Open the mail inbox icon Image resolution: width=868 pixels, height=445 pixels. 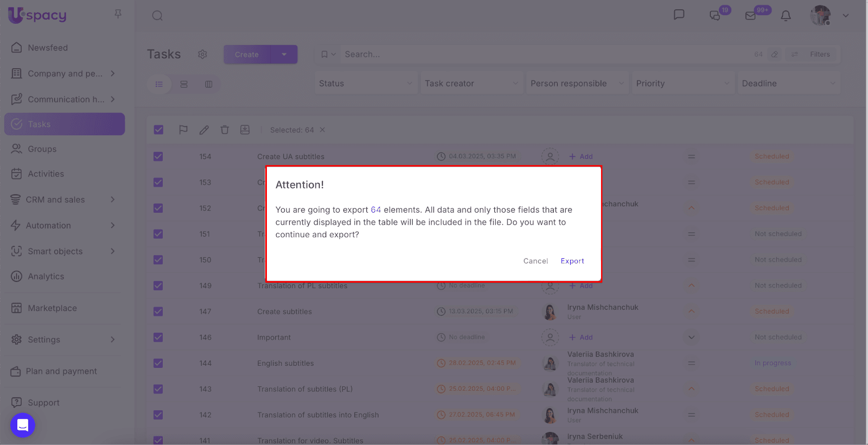click(751, 16)
